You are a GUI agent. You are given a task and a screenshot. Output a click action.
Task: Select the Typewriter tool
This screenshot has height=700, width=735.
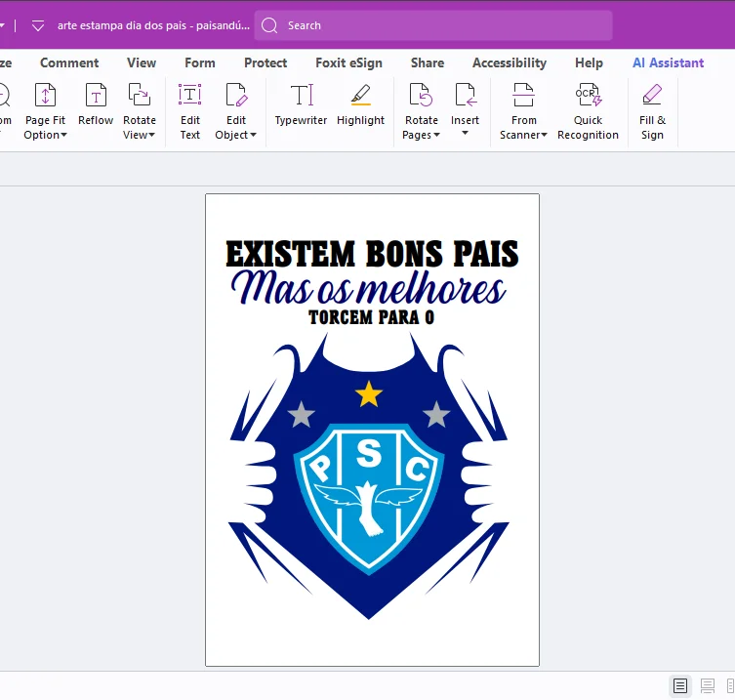tap(301, 105)
